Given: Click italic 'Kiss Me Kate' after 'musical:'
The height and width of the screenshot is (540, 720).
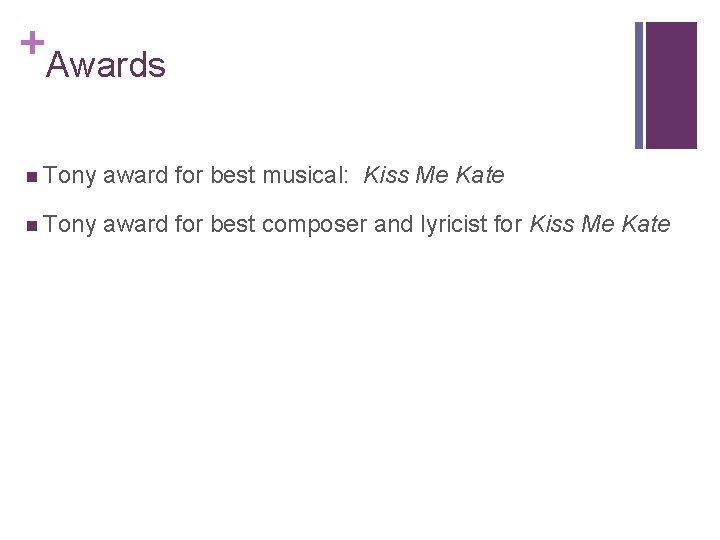Looking at the screenshot, I should pyautogui.click(x=434, y=175).
